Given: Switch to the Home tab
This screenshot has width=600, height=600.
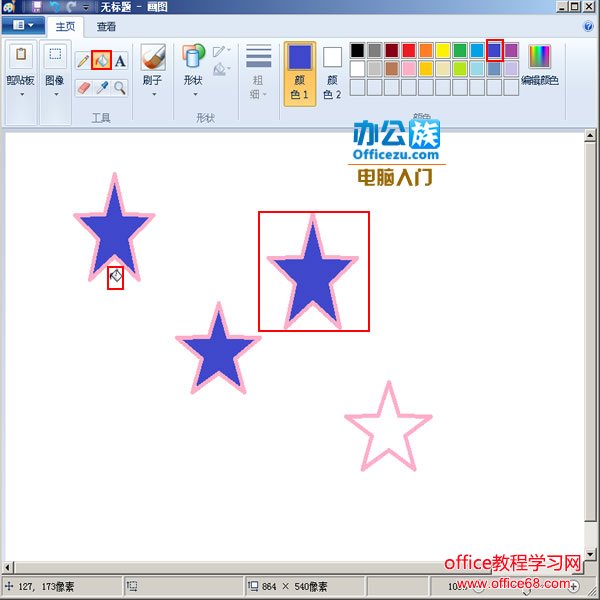Looking at the screenshot, I should point(65,26).
